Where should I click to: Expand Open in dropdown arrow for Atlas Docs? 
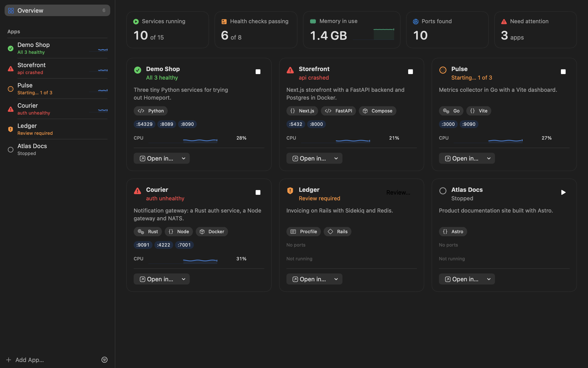(x=489, y=279)
